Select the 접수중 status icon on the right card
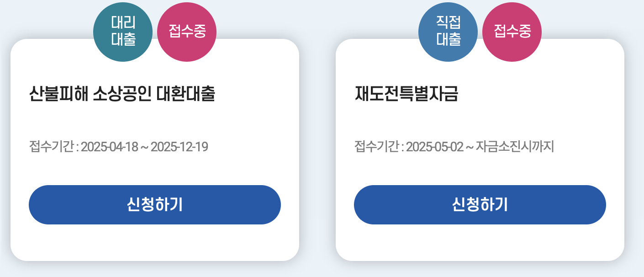Screen dimensions: 644x277 point(511,31)
